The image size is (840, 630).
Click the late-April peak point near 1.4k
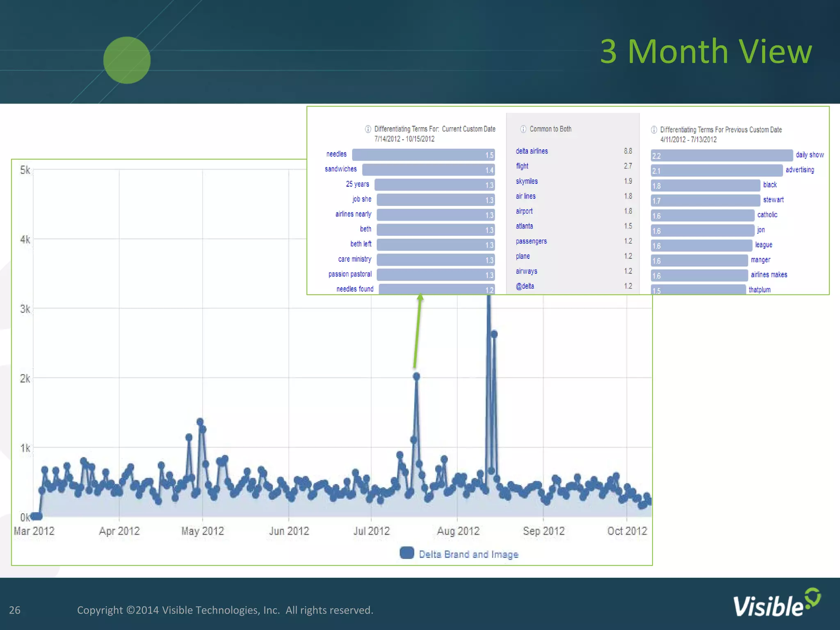tap(200, 422)
